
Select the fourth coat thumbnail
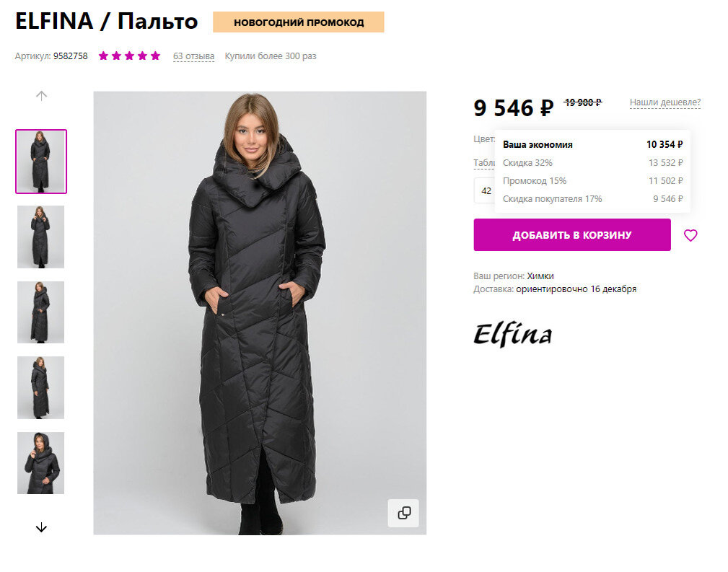pos(41,387)
